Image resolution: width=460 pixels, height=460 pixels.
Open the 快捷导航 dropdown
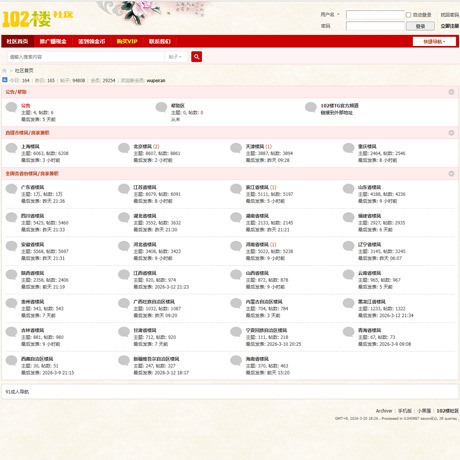pos(434,41)
